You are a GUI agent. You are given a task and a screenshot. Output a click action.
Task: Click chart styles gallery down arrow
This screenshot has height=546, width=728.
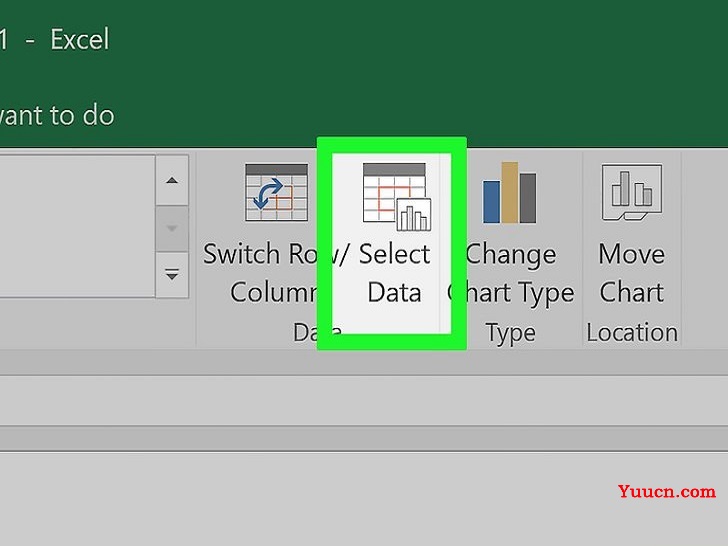(x=172, y=228)
